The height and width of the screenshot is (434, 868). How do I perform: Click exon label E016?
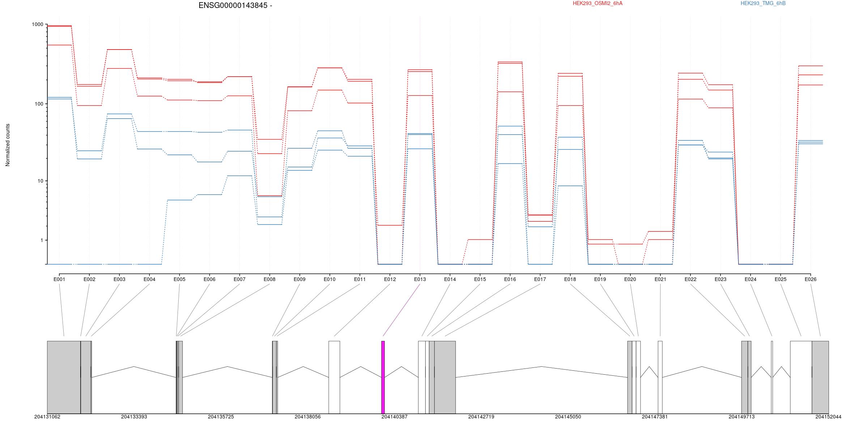click(x=510, y=279)
